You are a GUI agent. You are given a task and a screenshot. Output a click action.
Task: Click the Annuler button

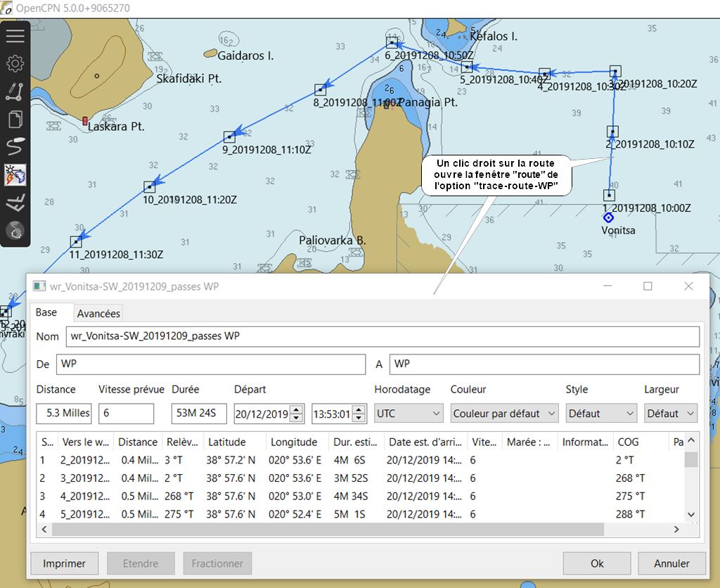[x=671, y=563]
